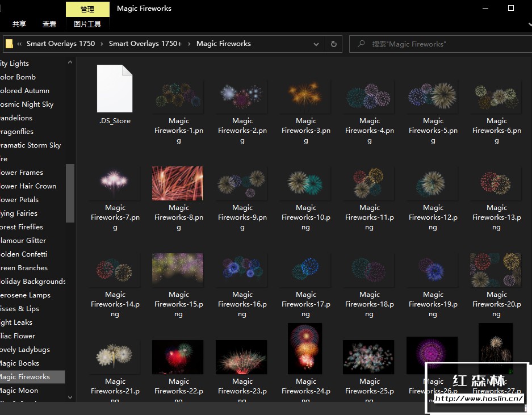This screenshot has height=415, width=532.
Task: Select Magic Fireworks-25.png thumbnail
Action: point(369,357)
